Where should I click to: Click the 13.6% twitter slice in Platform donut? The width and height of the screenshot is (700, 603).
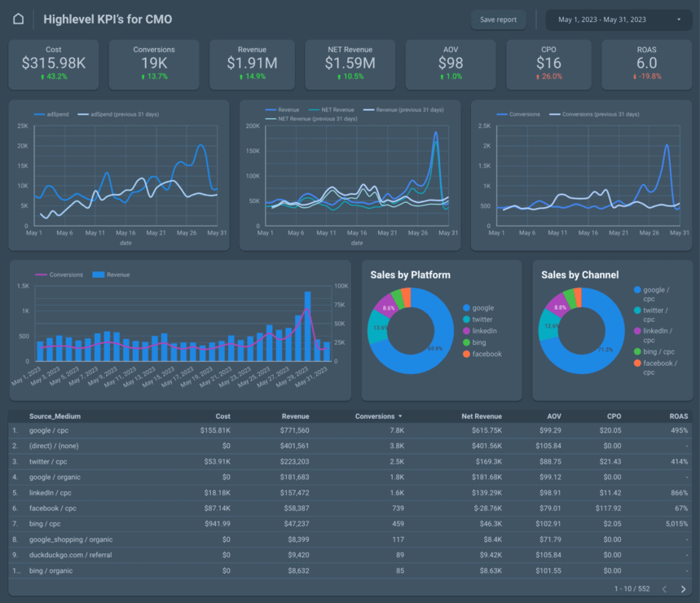click(x=380, y=328)
